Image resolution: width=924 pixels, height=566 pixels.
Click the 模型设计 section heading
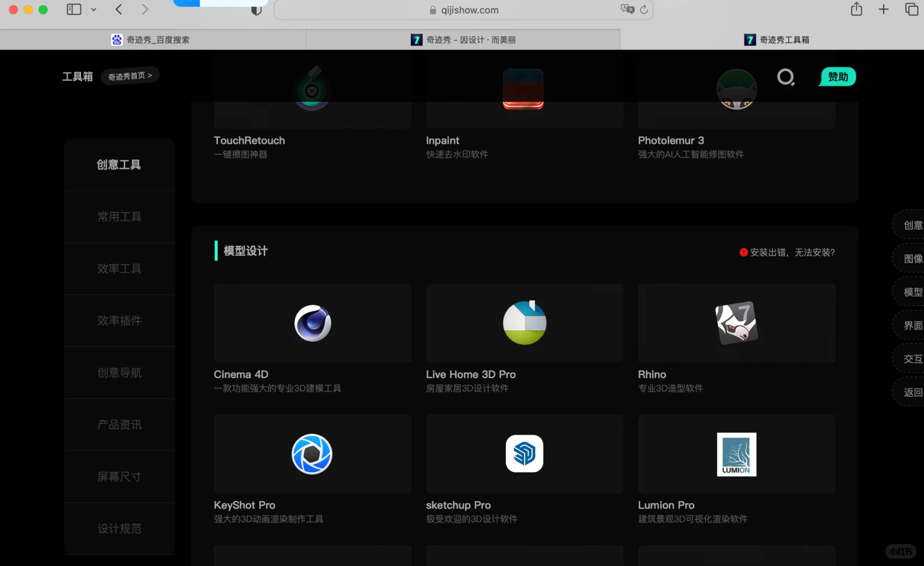[x=245, y=251]
